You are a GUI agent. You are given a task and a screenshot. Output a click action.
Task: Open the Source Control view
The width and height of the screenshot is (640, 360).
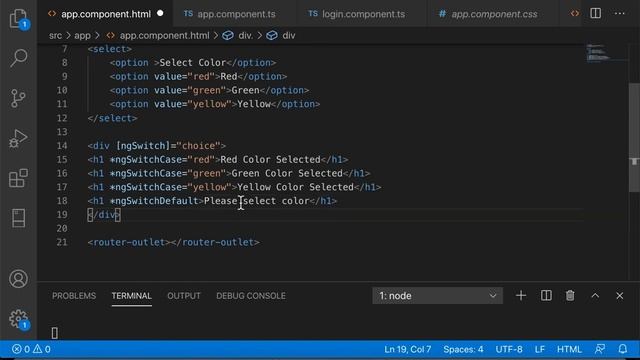pos(18,98)
